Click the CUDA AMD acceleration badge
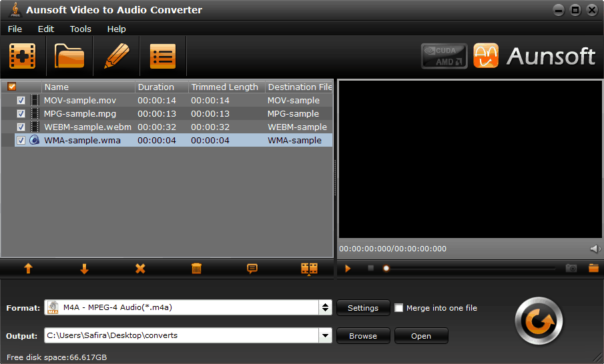The height and width of the screenshot is (364, 604). pyautogui.click(x=444, y=56)
